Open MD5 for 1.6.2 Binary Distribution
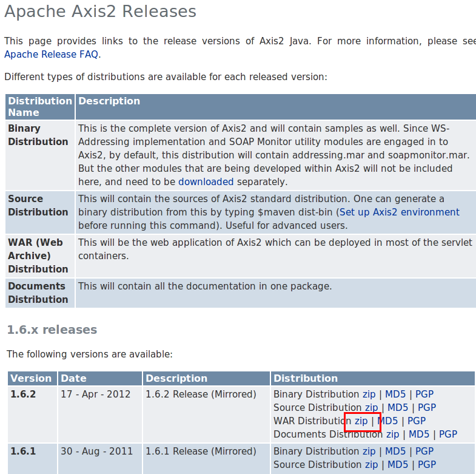Screen dimensions: 476x474 [395, 394]
